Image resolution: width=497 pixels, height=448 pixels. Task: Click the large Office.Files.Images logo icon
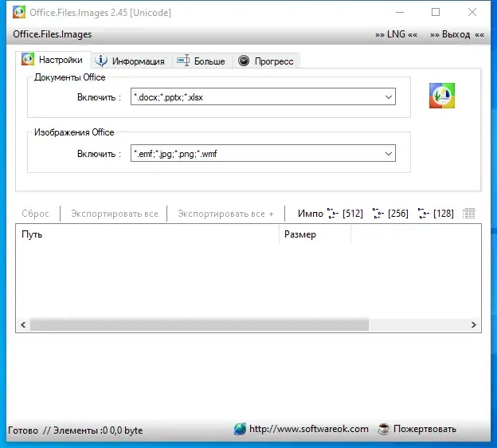(442, 96)
